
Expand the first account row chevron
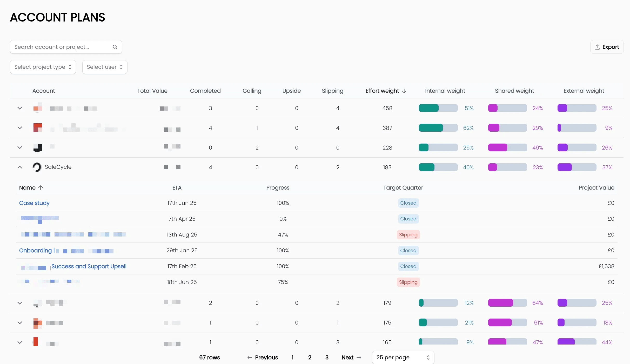coord(20,108)
